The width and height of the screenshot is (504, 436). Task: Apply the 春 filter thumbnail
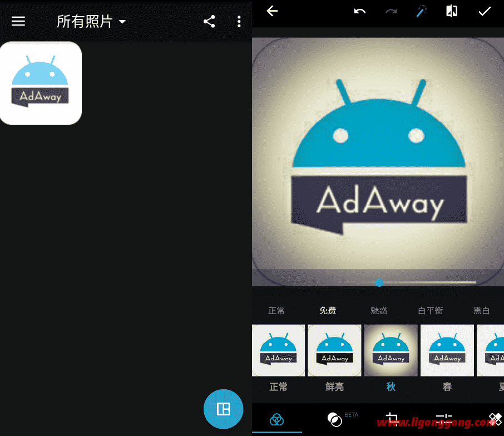[x=447, y=350]
